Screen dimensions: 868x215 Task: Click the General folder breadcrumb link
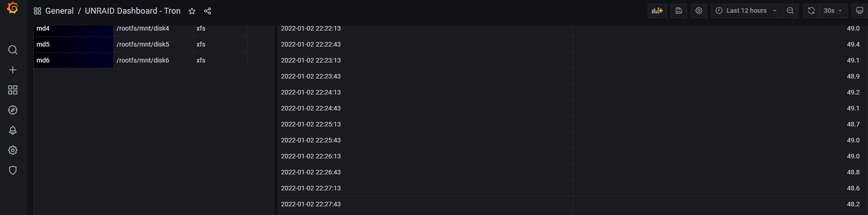pyautogui.click(x=59, y=11)
